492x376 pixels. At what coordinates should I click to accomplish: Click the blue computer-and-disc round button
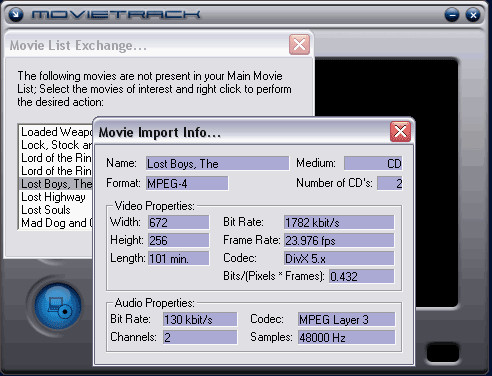[58, 306]
